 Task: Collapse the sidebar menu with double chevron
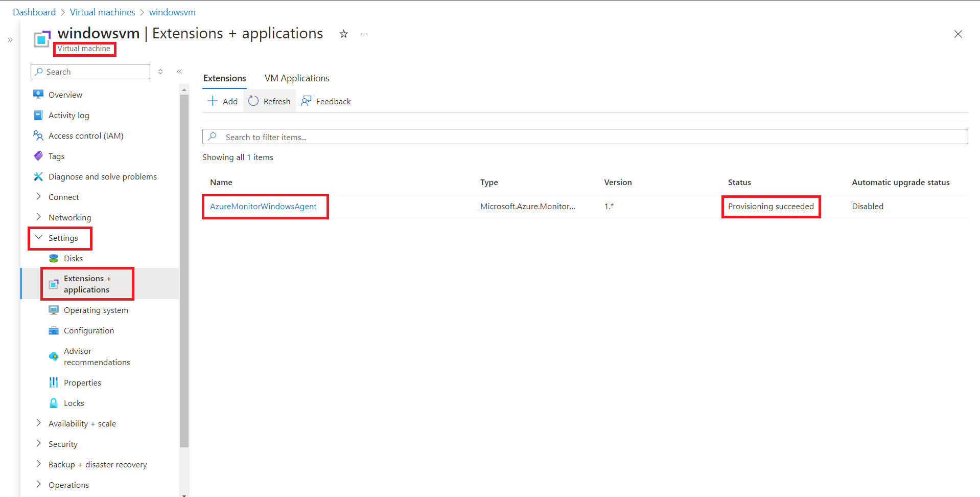tap(179, 72)
